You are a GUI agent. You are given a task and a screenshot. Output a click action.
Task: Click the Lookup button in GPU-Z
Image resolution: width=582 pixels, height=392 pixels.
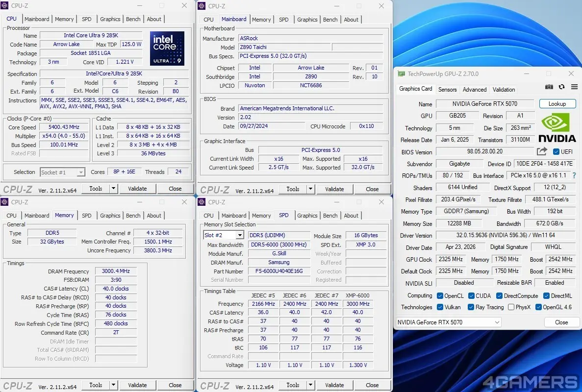coord(557,104)
